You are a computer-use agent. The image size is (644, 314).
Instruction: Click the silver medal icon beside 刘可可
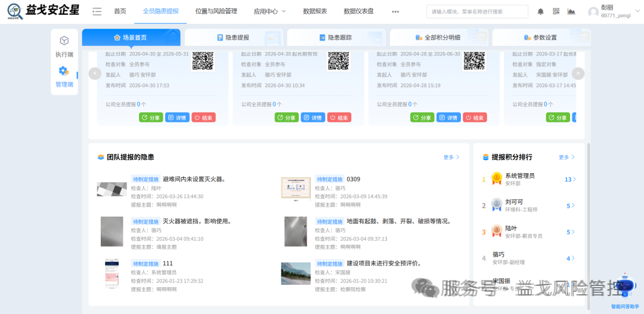click(x=497, y=205)
